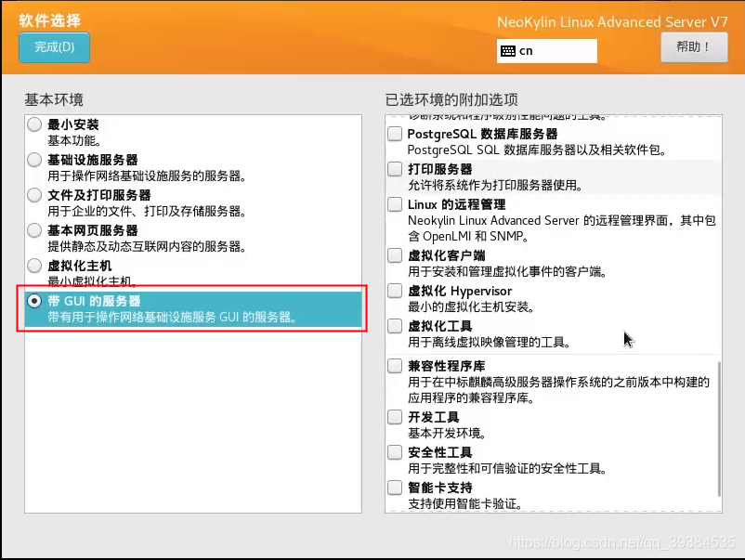Image resolution: width=745 pixels, height=560 pixels.
Task: Click the description 基本功能。
Action: [74, 140]
